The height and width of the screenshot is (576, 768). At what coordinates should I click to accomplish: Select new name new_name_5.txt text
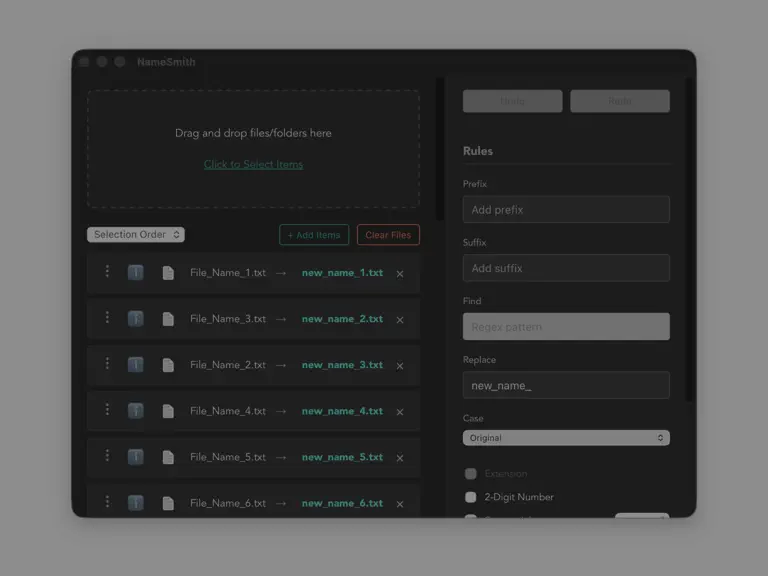click(x=342, y=457)
